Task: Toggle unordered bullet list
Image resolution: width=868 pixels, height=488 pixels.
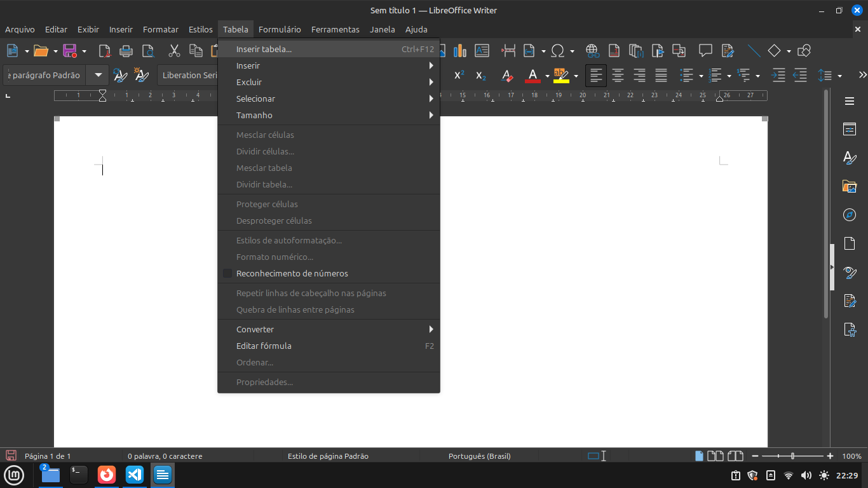Action: click(686, 76)
